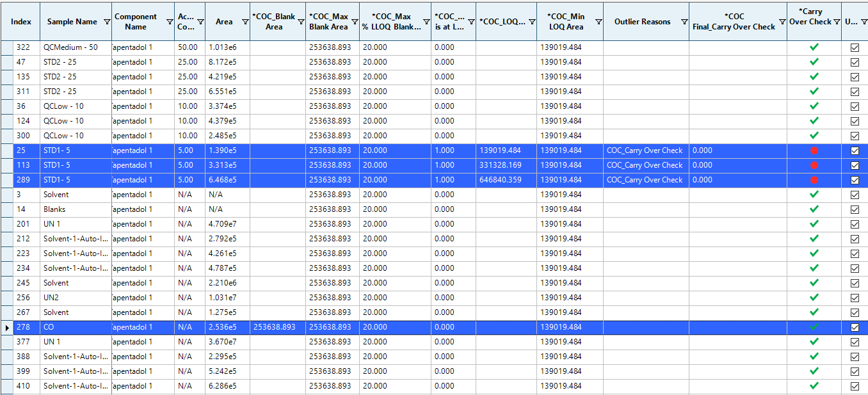The image size is (868, 395).
Task: Toggle the checkbox for index 289 row
Action: 855,180
